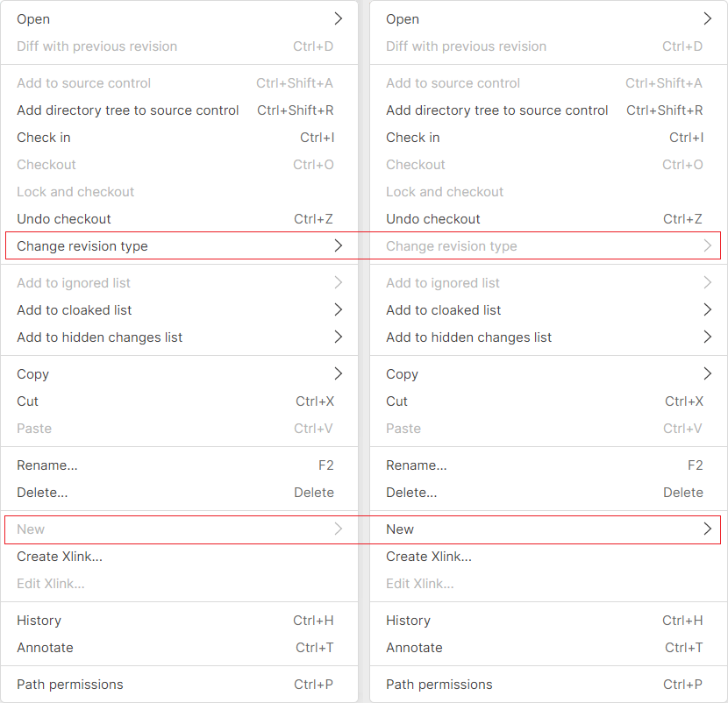The height and width of the screenshot is (703, 728).
Task: Open Change revision type in the left menu
Action: click(x=82, y=246)
